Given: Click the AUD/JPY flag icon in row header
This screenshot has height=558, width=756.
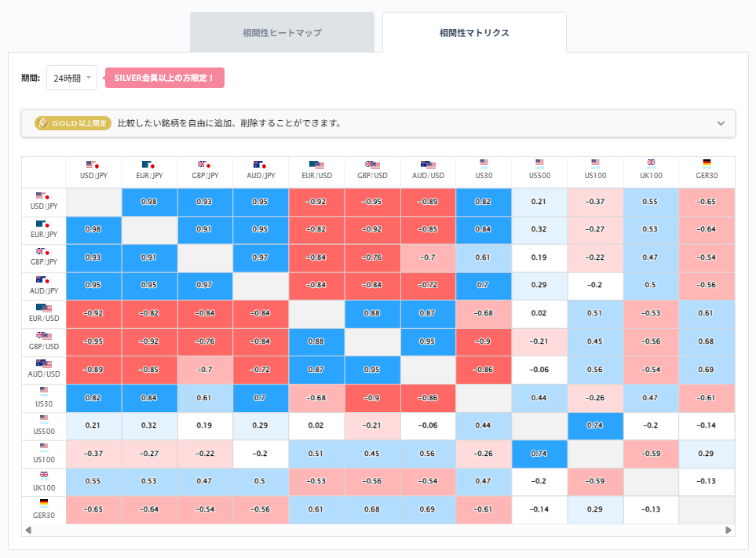Looking at the screenshot, I should 43,281.
